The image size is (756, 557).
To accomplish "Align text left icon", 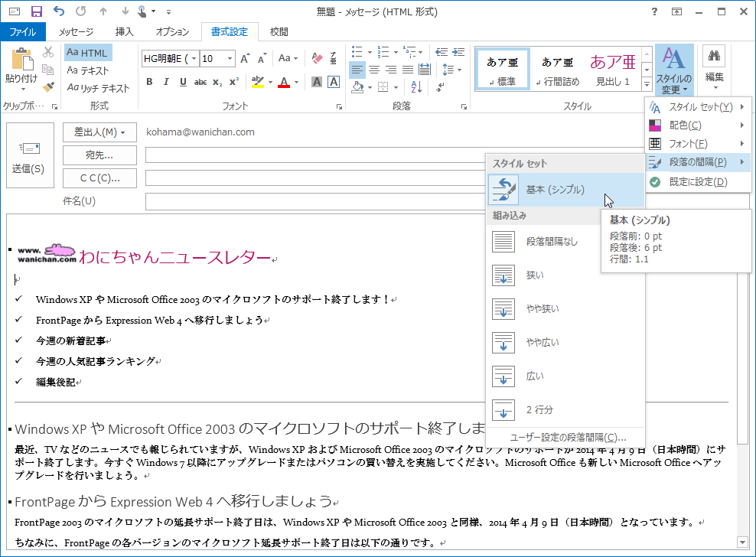I will point(357,70).
